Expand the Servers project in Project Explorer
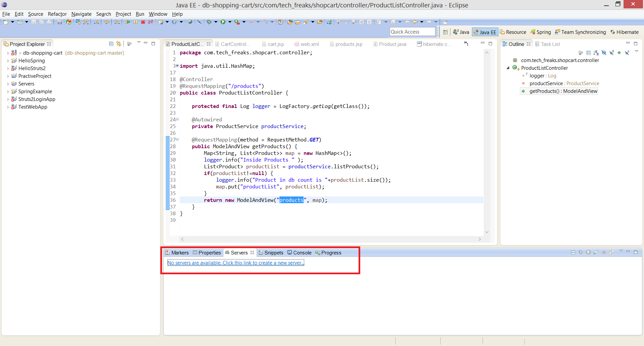This screenshot has width=644, height=346. (x=8, y=84)
